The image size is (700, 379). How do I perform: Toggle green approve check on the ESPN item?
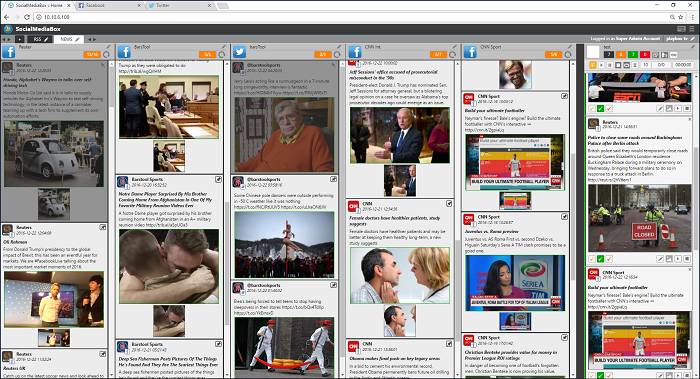tap(600, 108)
